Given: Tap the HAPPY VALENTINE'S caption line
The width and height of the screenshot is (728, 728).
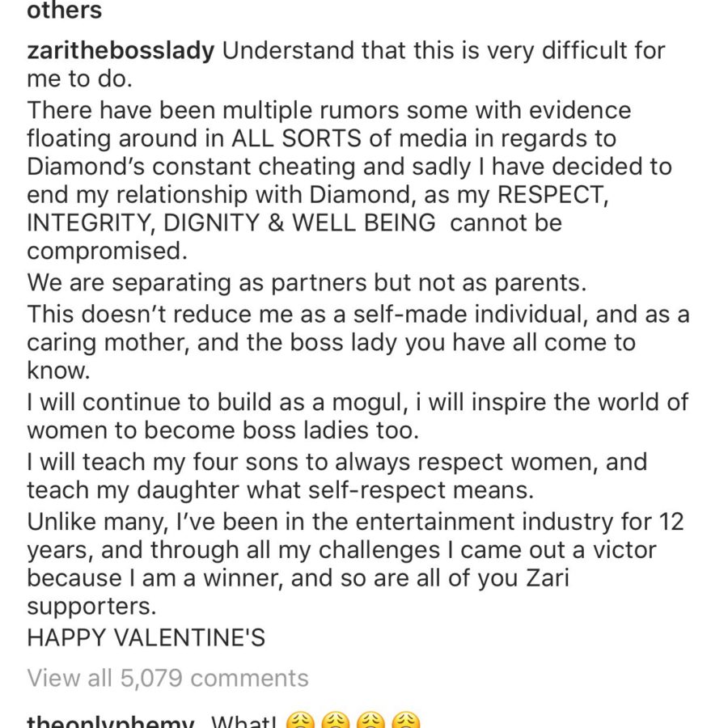Looking at the screenshot, I should tap(146, 637).
